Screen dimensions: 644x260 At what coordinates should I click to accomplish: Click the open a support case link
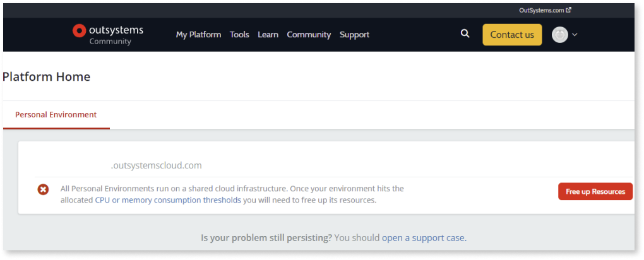coord(424,238)
